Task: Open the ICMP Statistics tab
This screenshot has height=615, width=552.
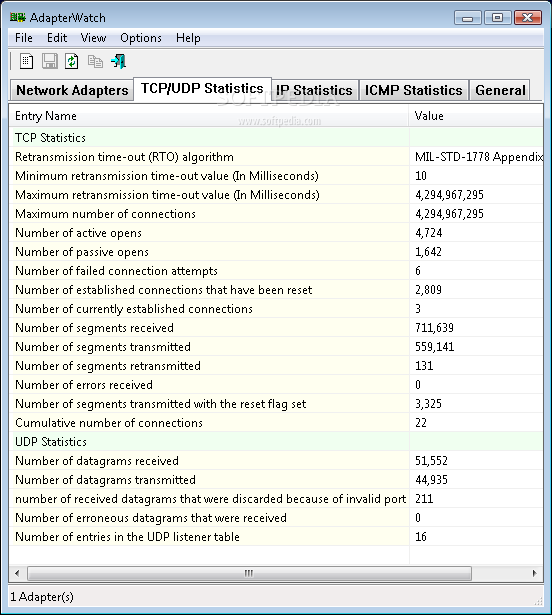Action: tap(414, 90)
